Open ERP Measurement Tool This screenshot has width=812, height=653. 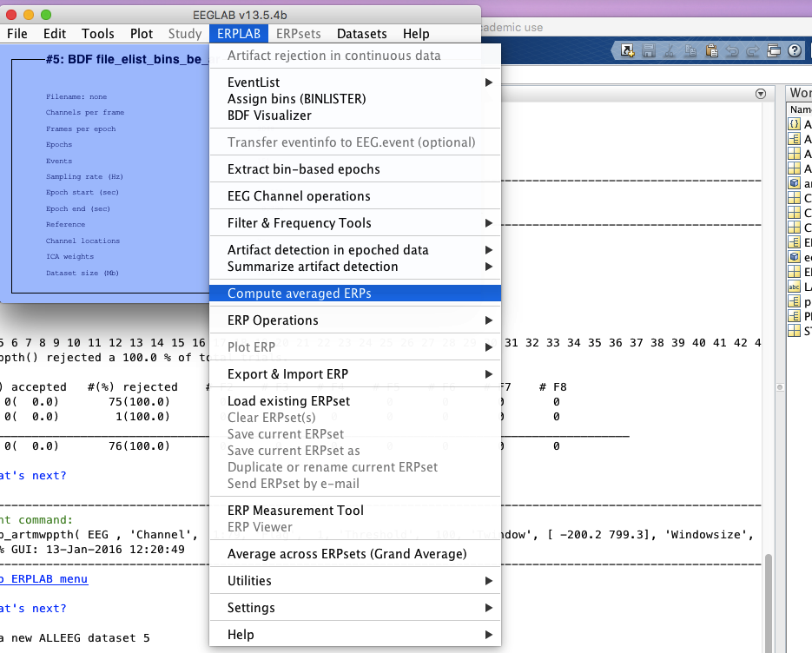355,511
